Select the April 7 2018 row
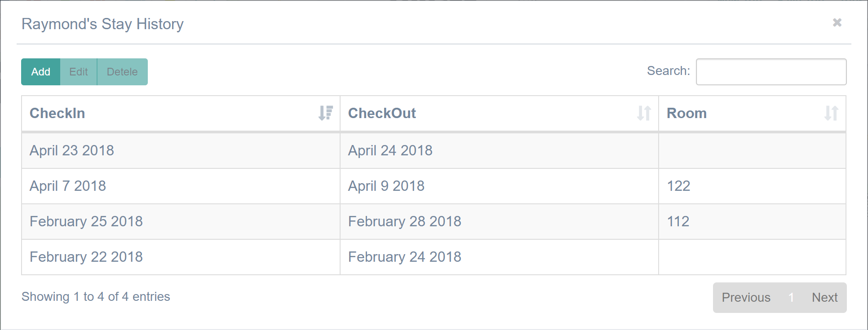This screenshot has height=330, width=868. (x=68, y=186)
